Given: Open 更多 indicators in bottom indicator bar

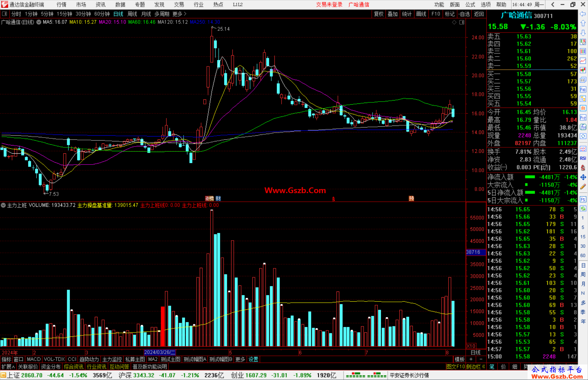Looking at the screenshot, I should [x=240, y=359].
